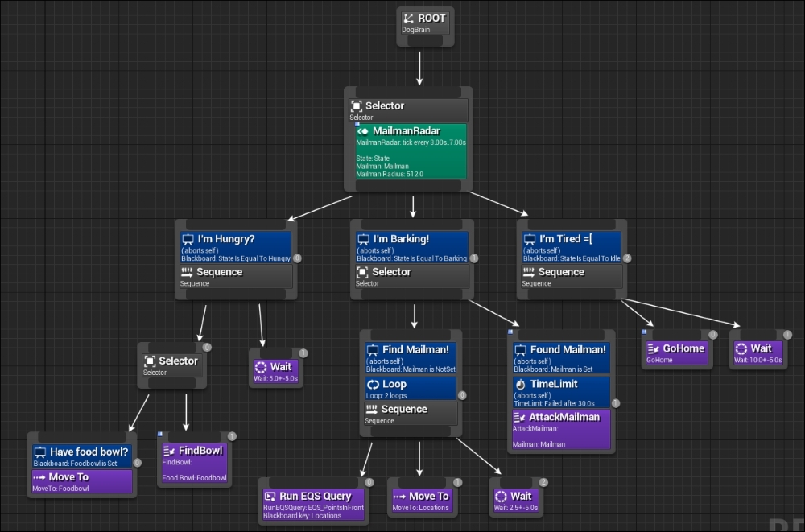Image resolution: width=805 pixels, height=532 pixels.
Task: Click the Found Mailman! decorator
Action: 561,358
